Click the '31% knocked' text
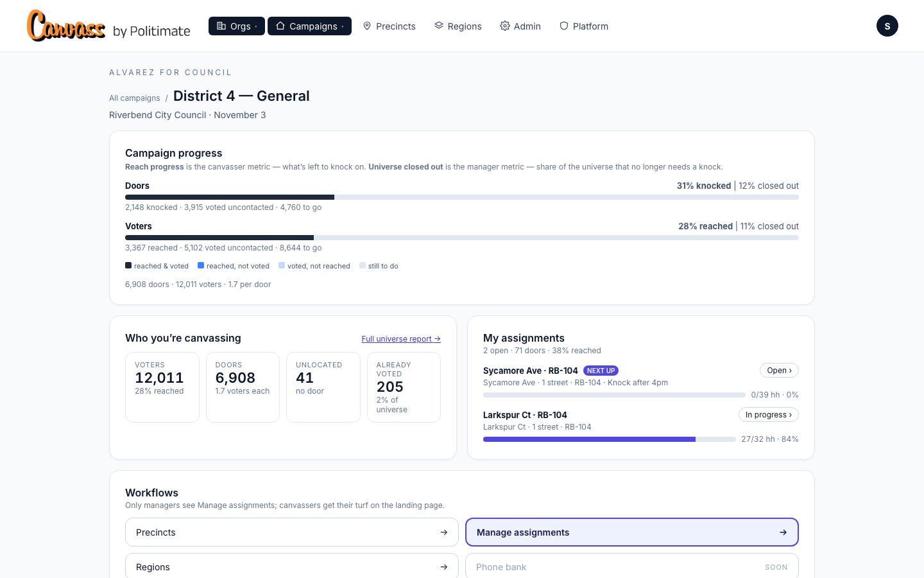 704,186
